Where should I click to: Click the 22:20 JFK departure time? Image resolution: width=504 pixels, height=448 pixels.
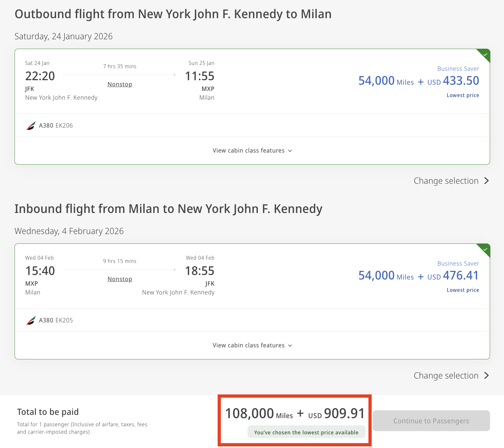point(40,76)
